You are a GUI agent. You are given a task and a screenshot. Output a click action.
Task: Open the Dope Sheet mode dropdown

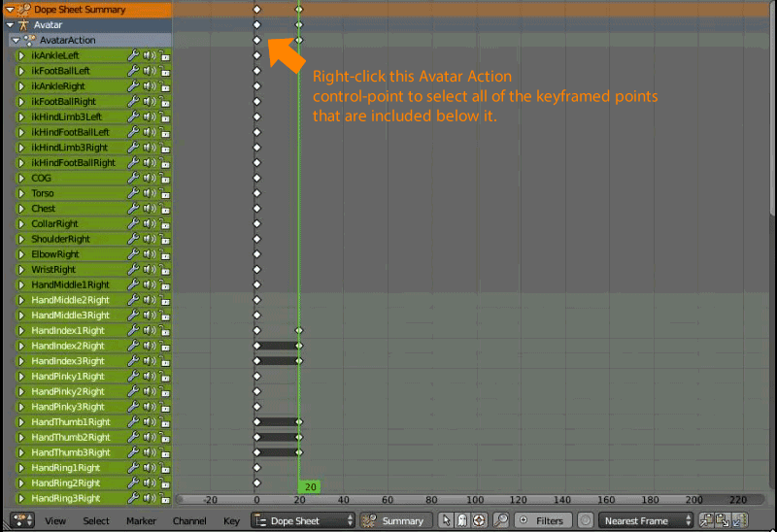click(x=303, y=520)
